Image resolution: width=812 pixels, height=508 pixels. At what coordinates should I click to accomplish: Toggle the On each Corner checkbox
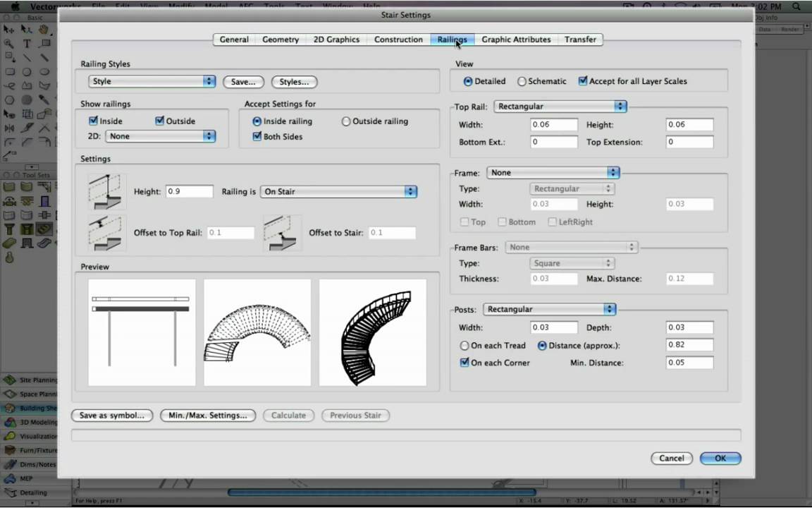coord(465,363)
